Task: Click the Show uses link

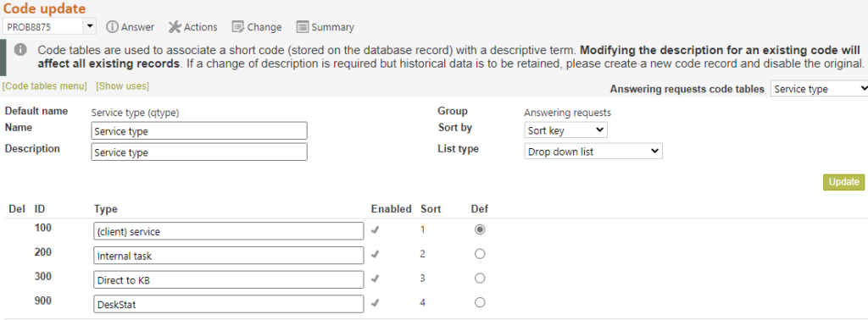Action: (x=122, y=86)
